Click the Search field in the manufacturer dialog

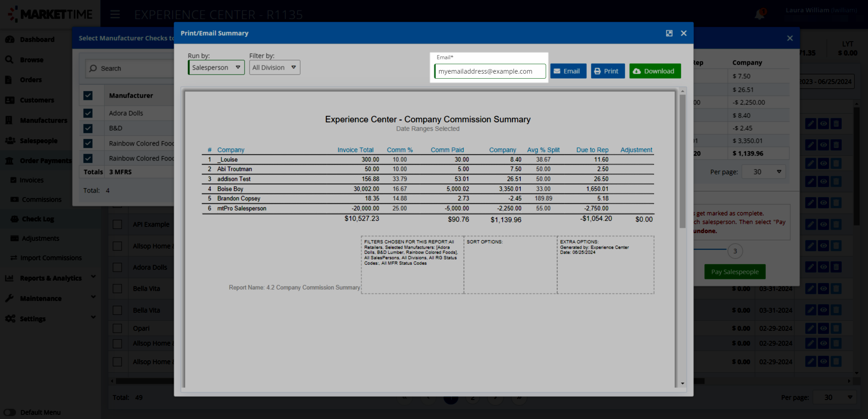130,68
